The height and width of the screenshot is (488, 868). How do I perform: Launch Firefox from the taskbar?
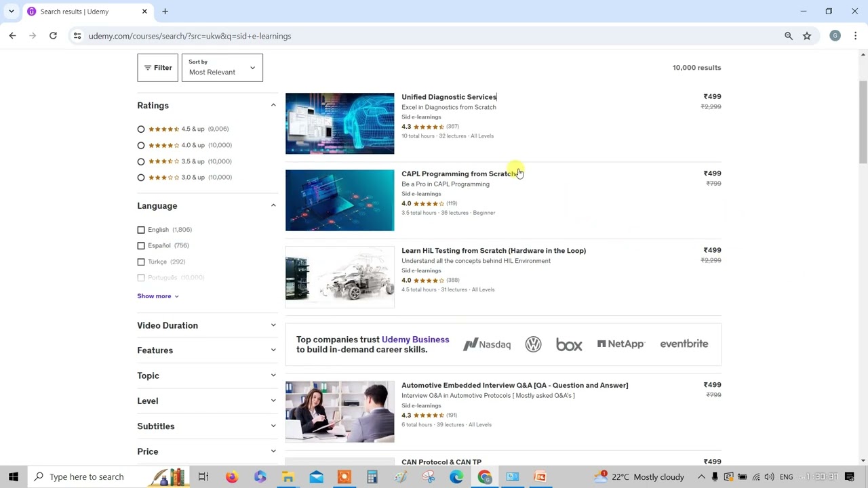coord(232,476)
